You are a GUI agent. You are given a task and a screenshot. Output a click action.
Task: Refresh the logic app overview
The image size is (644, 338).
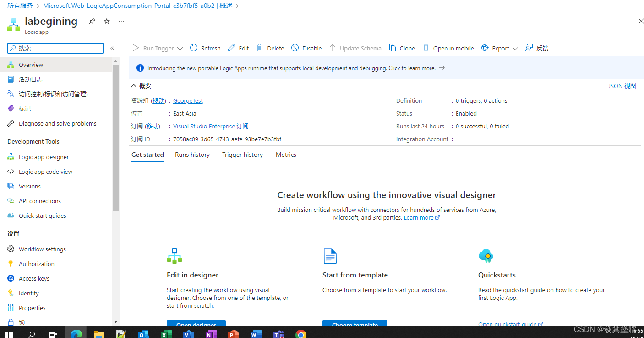(x=205, y=48)
